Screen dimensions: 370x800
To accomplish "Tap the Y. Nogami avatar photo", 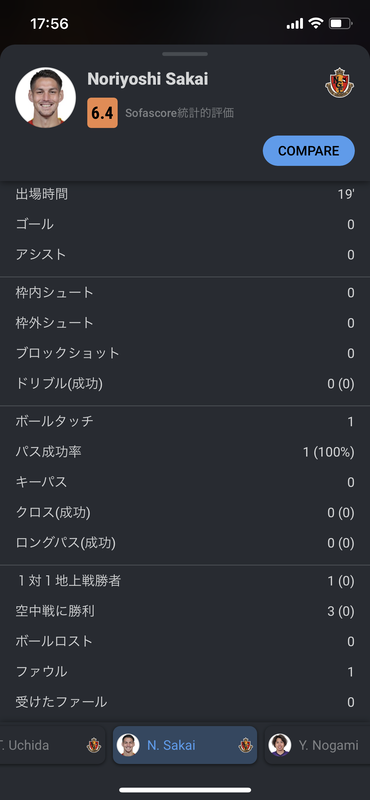I will 280,745.
